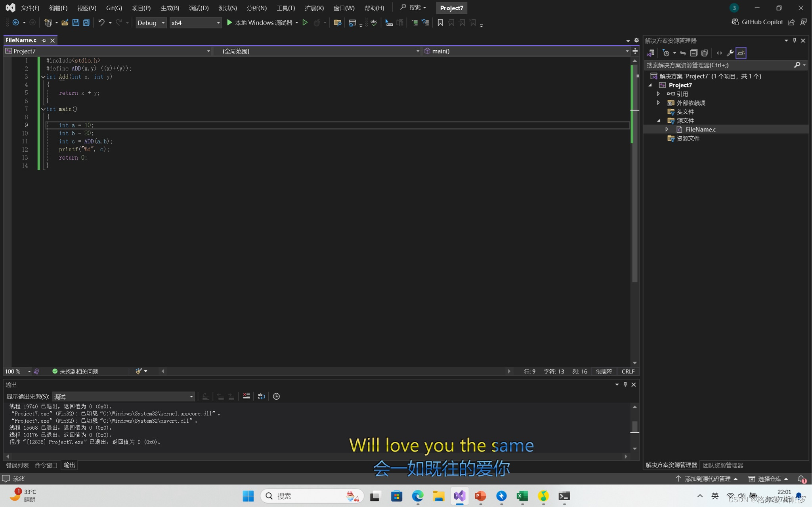Start the 本地 Windows 调试器 debugger
The image size is (812, 507).
coord(260,23)
